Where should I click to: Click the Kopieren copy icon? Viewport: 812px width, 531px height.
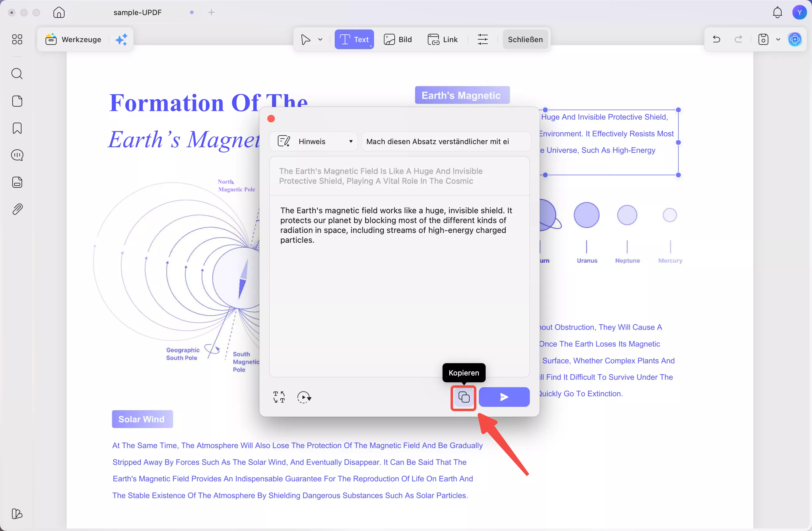click(463, 397)
